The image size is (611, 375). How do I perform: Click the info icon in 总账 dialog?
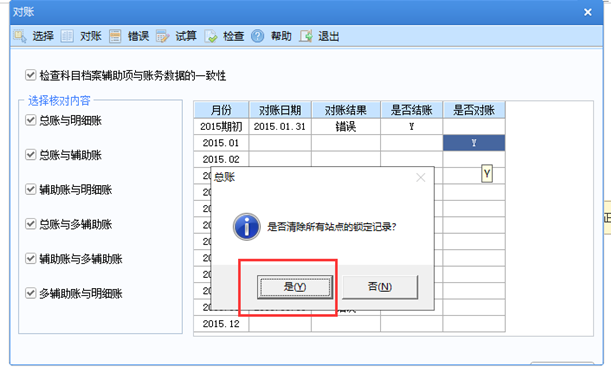pyautogui.click(x=247, y=227)
